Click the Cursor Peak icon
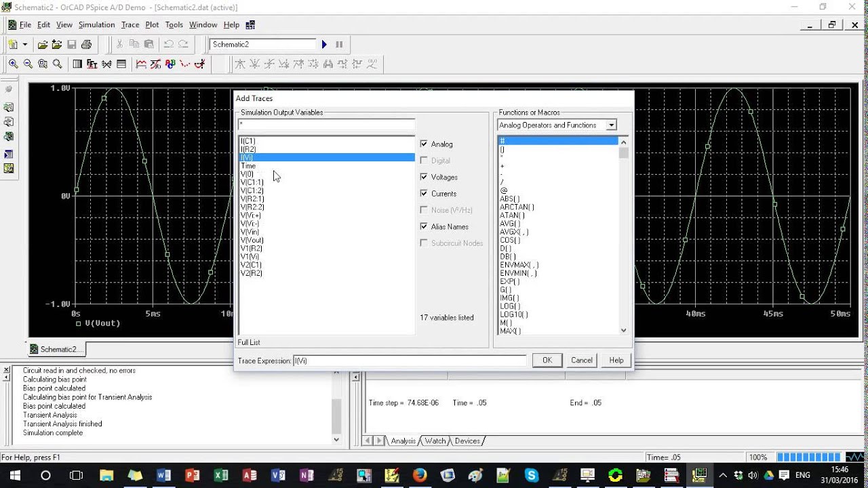Viewport: 868px width, 488px height. coord(239,64)
